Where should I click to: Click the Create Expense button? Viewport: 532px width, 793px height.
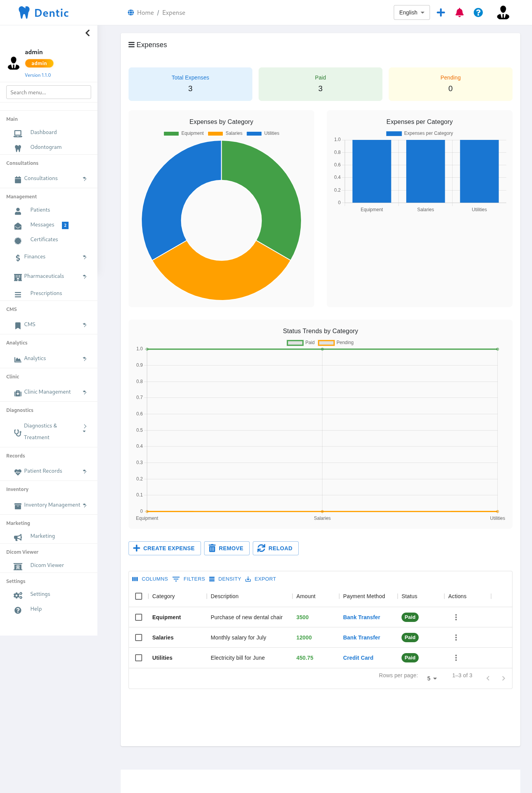164,548
